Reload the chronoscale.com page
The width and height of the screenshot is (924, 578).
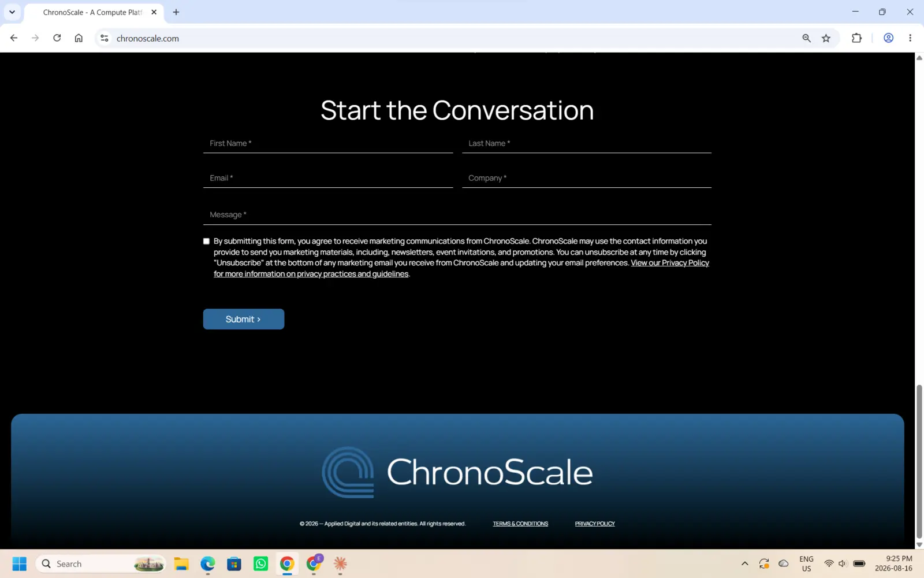[57, 38]
